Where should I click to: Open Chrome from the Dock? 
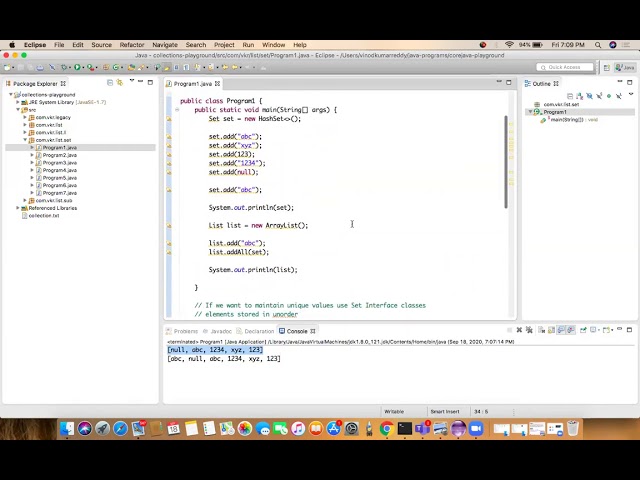[x=386, y=429]
